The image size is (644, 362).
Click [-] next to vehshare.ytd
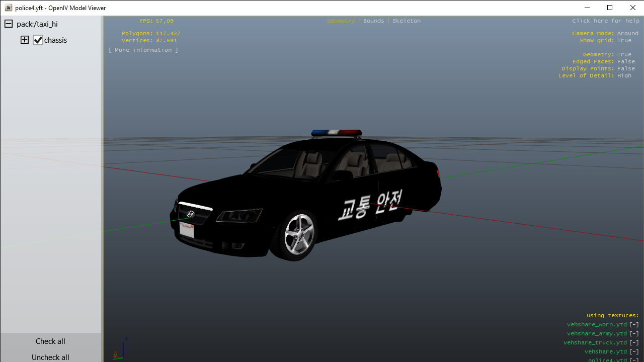tap(634, 352)
